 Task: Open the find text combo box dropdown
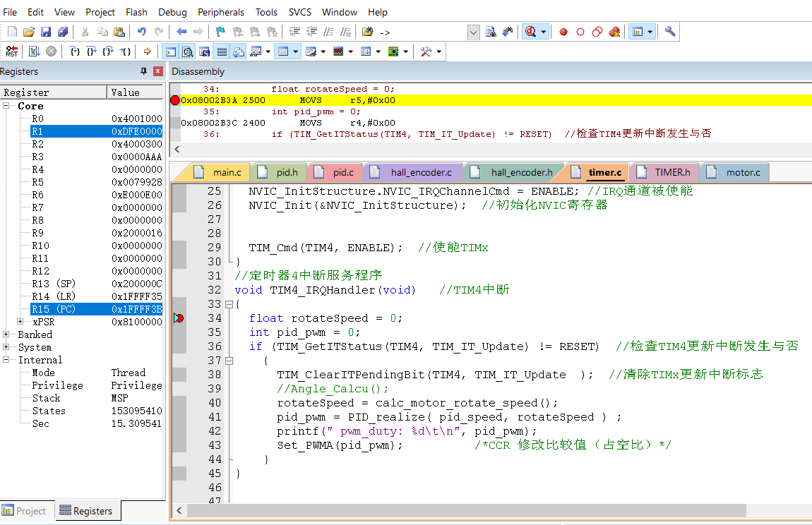[473, 32]
